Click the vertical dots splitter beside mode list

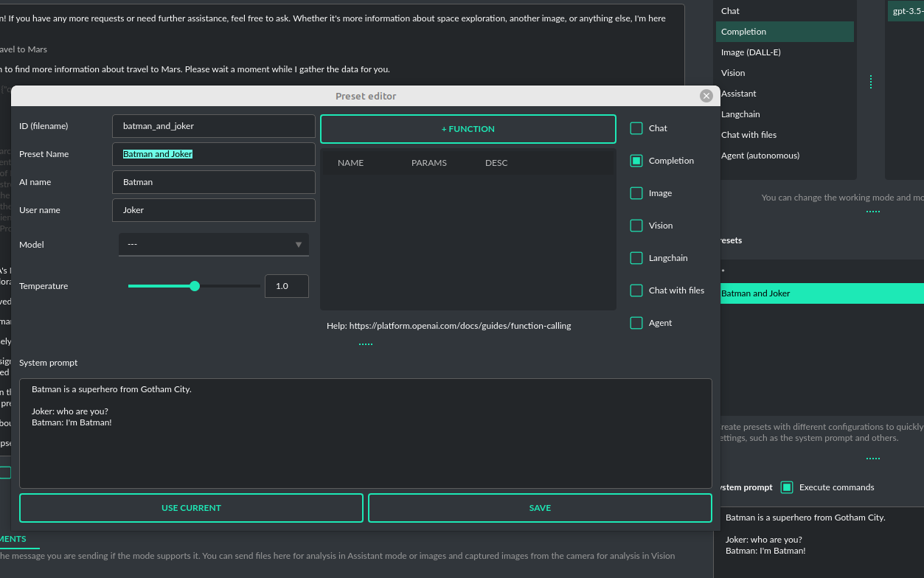(x=871, y=82)
